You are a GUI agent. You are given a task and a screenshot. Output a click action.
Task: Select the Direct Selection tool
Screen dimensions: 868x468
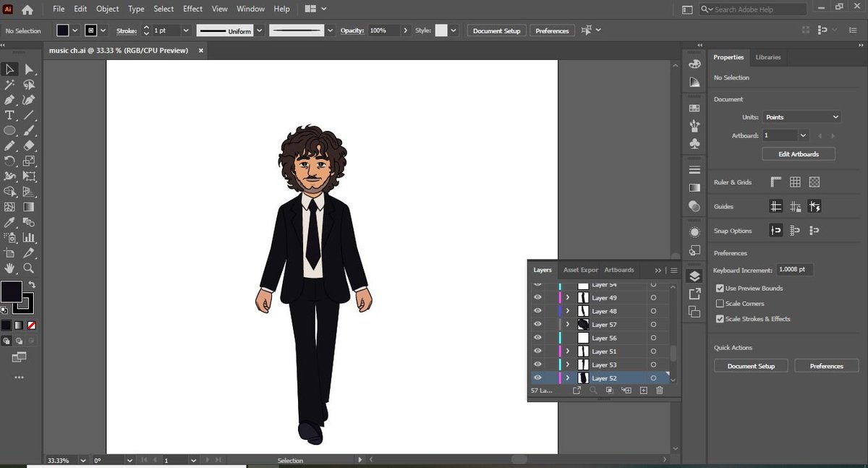pos(29,69)
